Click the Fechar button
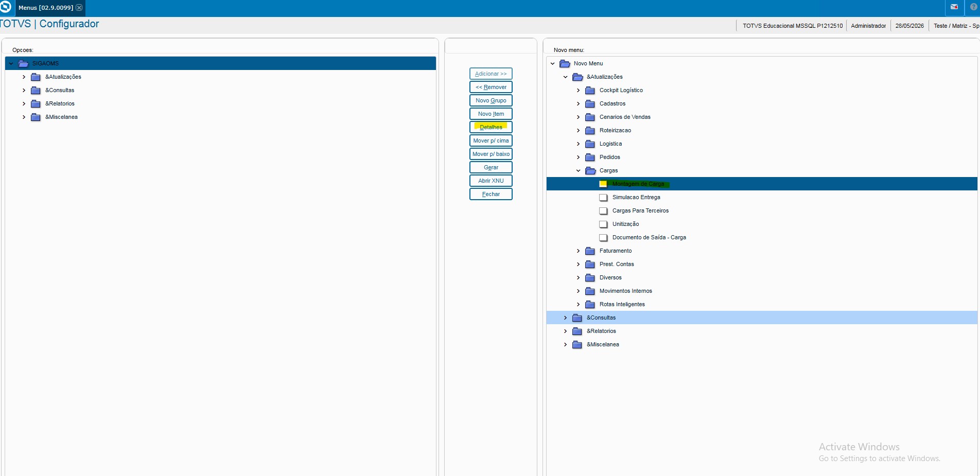Viewport: 980px width, 476px height. click(491, 194)
